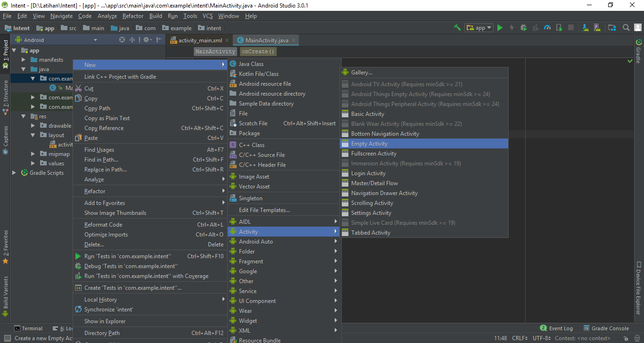
Task: Open the Navigate menu in the menu bar
Action: (62, 16)
